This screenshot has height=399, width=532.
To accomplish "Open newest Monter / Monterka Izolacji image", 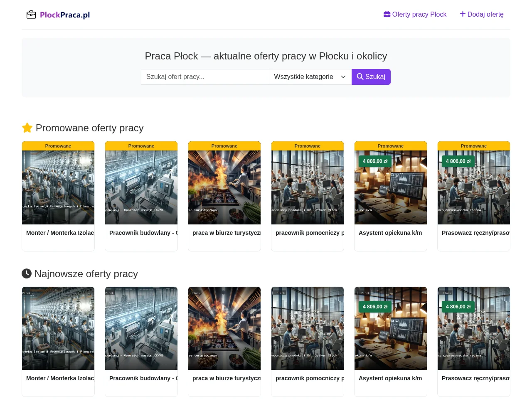I will pyautogui.click(x=58, y=328).
